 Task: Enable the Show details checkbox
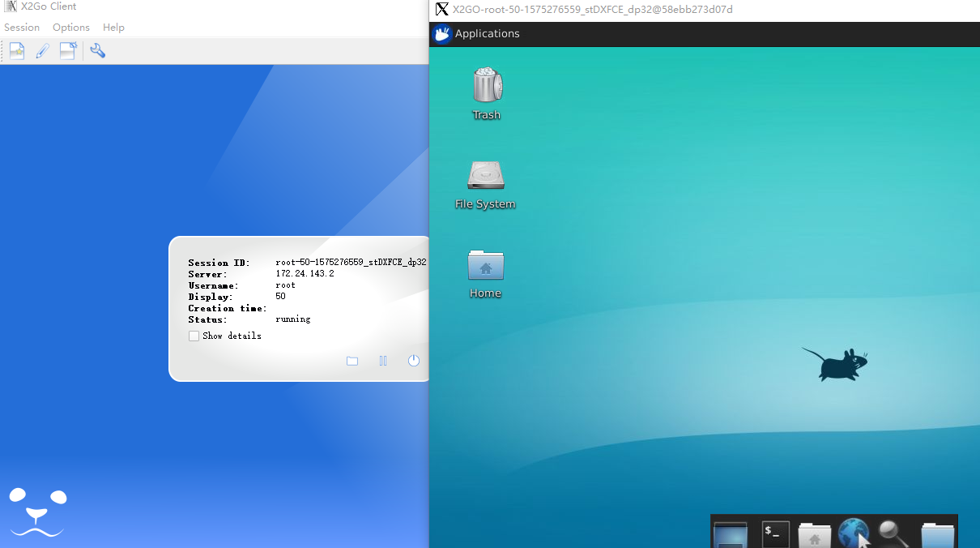(x=194, y=335)
